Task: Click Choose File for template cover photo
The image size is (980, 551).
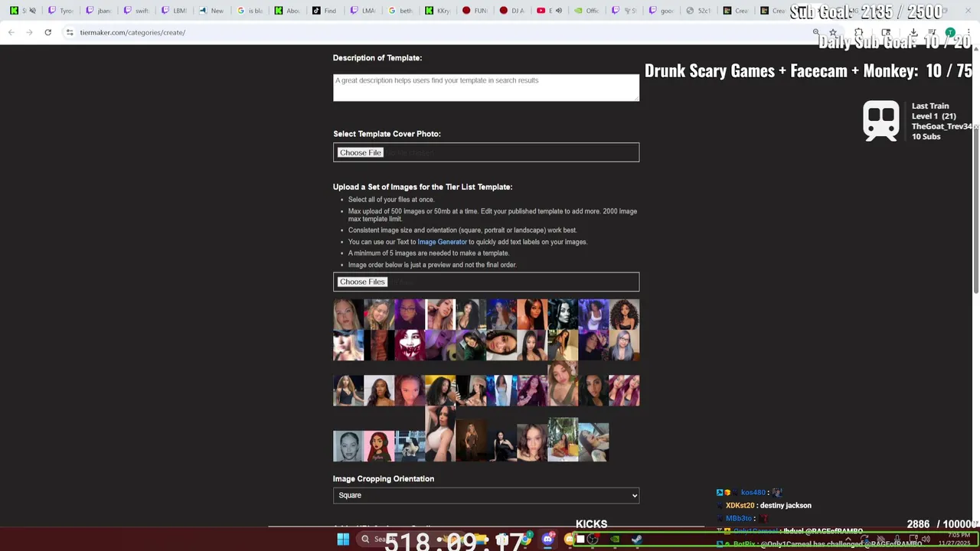Action: tap(361, 152)
